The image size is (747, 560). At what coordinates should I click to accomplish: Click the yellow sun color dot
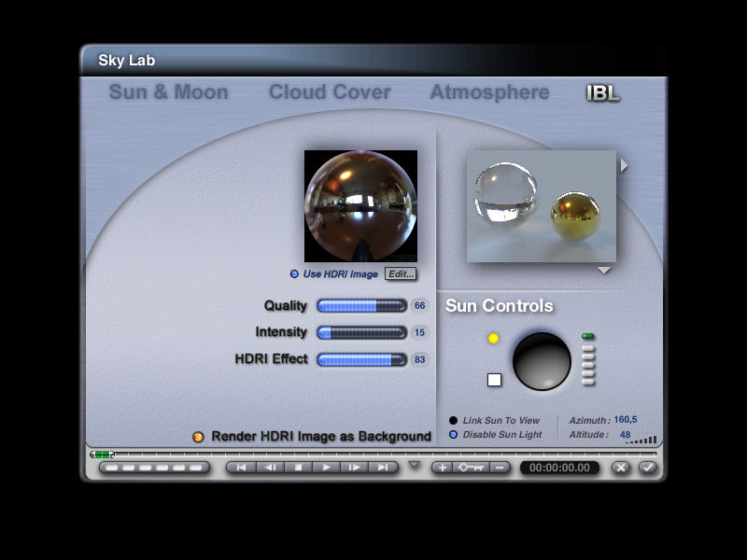tap(494, 338)
